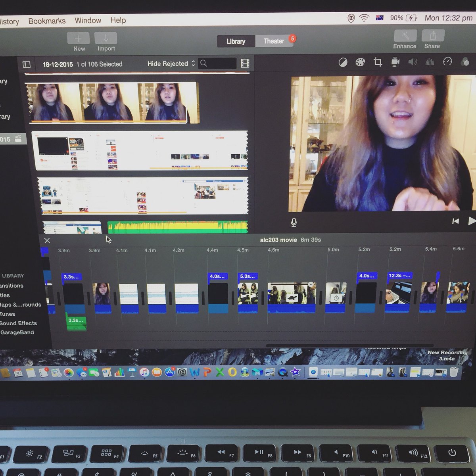Screen dimensions: 476x476
Task: Open the Color Balance adjustment
Action: pyautogui.click(x=343, y=62)
